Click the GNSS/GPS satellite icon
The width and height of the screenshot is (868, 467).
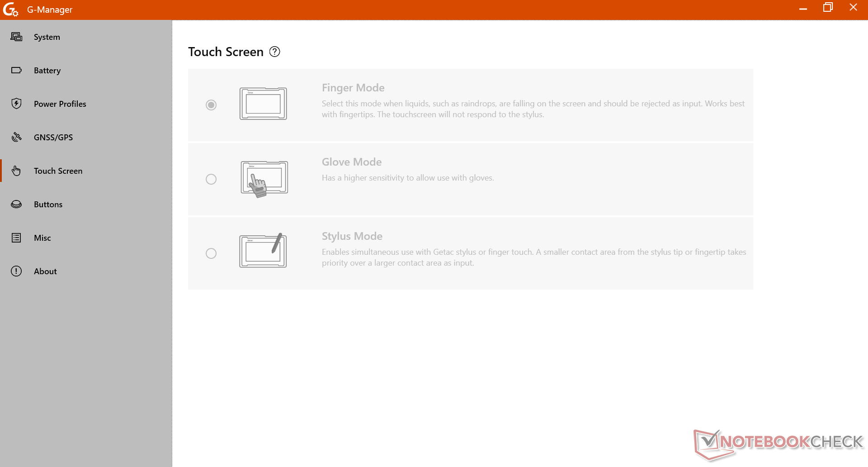(x=16, y=137)
